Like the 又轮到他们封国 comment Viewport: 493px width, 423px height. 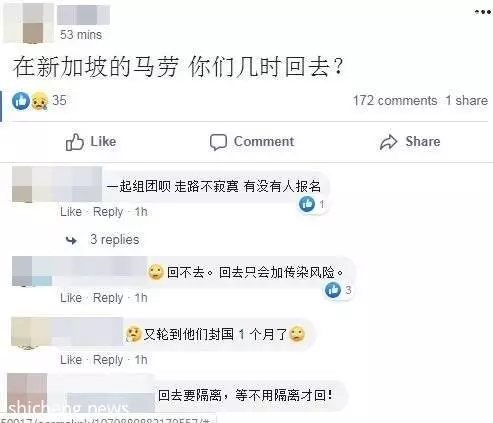71,360
